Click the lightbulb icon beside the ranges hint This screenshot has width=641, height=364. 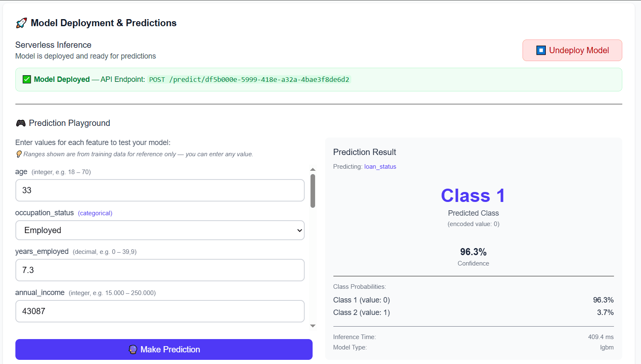tap(18, 154)
